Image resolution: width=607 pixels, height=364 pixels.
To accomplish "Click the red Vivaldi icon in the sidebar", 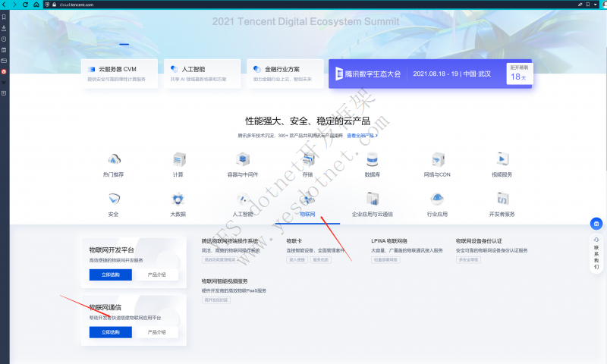I will pos(4,71).
